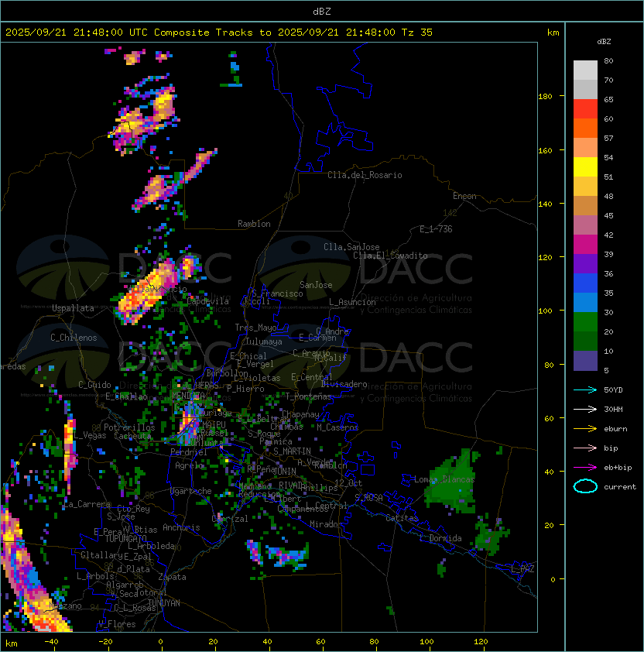Click the 'Tres_Mayo' map label
This screenshot has height=652, width=644.
click(x=255, y=328)
